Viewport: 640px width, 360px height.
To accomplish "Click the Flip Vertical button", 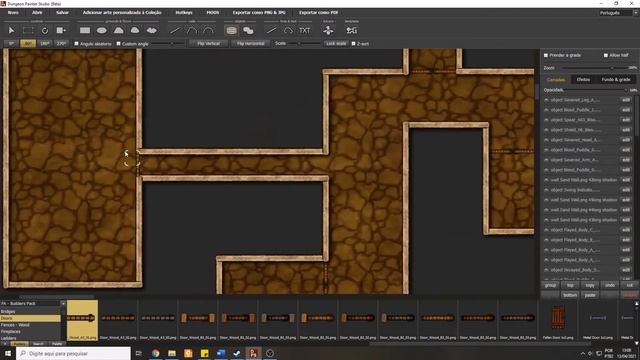I will point(208,43).
